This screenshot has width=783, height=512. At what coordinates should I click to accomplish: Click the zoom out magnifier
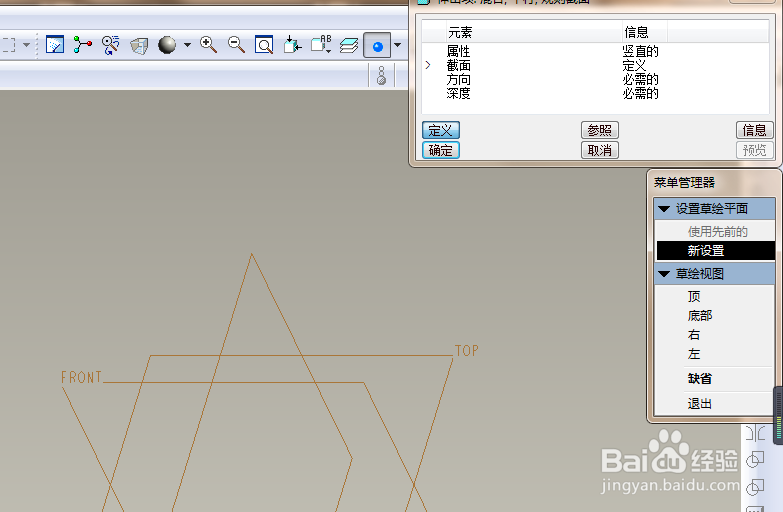coord(236,45)
